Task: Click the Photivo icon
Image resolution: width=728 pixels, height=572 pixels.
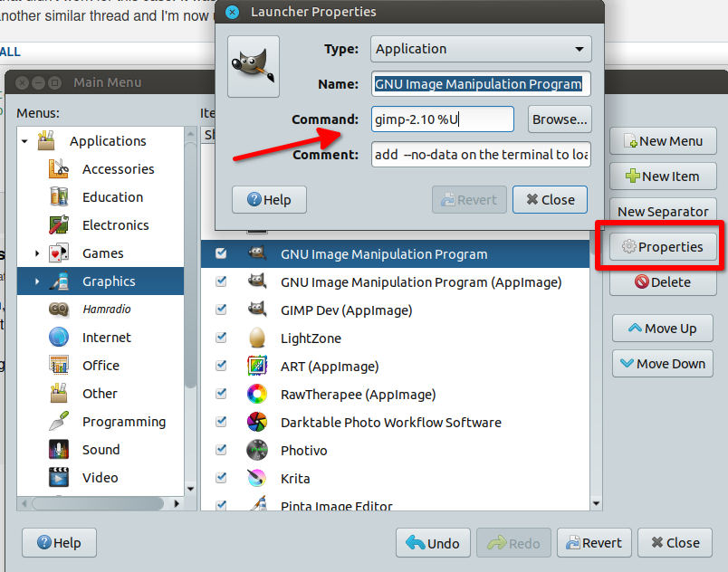Action: [257, 450]
